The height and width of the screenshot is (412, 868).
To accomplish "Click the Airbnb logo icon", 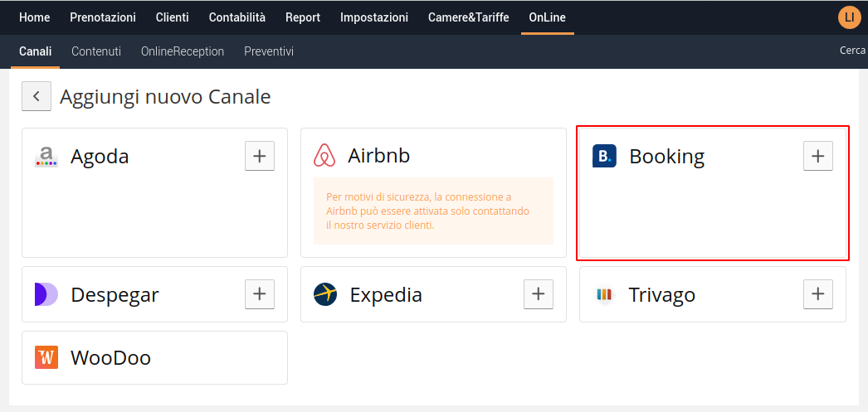I will click(x=324, y=155).
